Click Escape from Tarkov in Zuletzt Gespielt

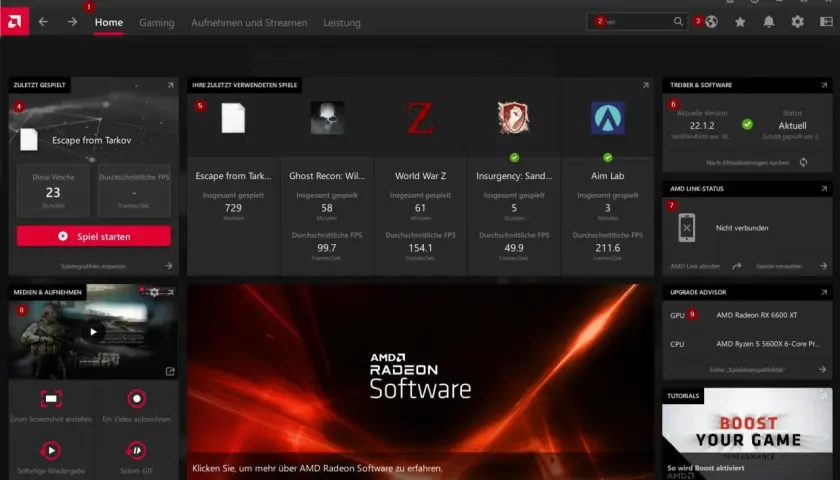click(x=92, y=140)
